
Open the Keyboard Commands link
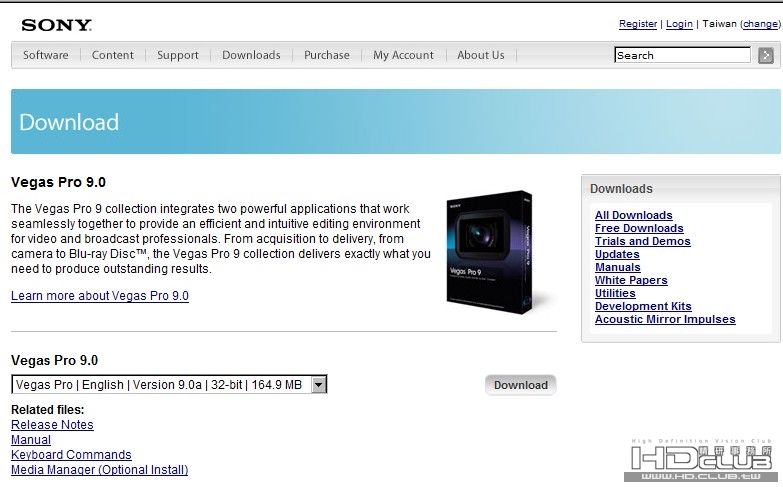point(71,455)
